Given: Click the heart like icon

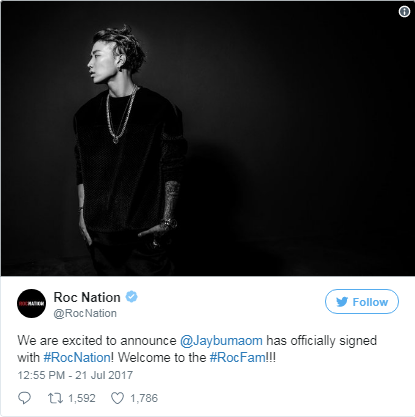Looking at the screenshot, I should coord(117,398).
